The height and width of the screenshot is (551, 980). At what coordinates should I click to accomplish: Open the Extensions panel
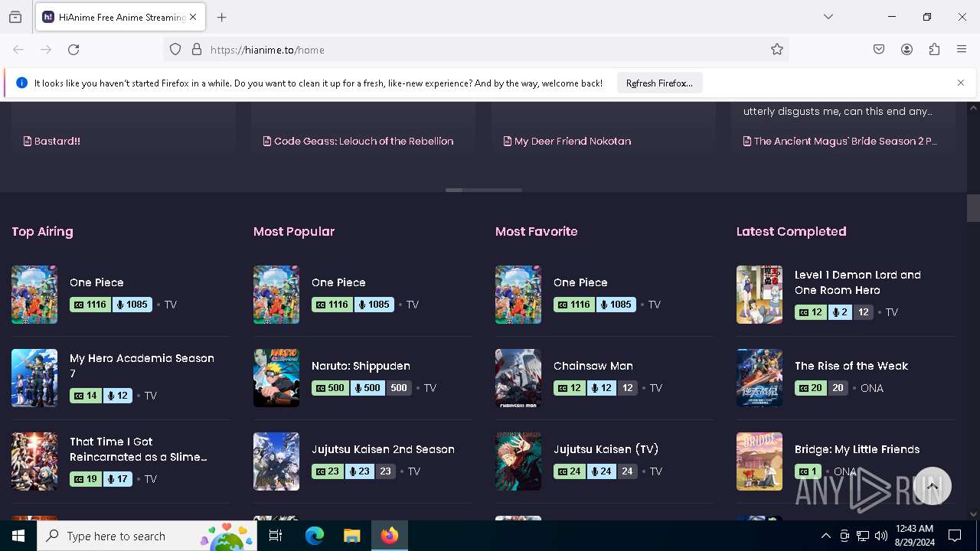(934, 50)
